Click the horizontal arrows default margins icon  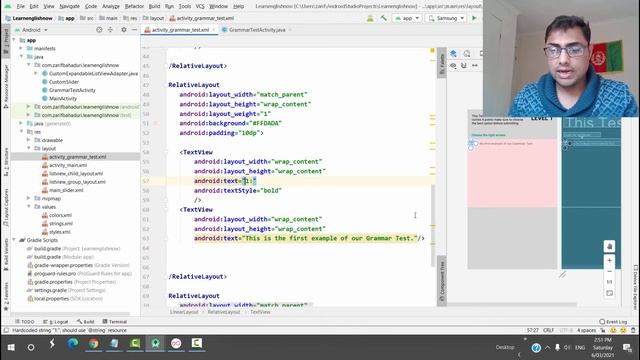click(475, 65)
